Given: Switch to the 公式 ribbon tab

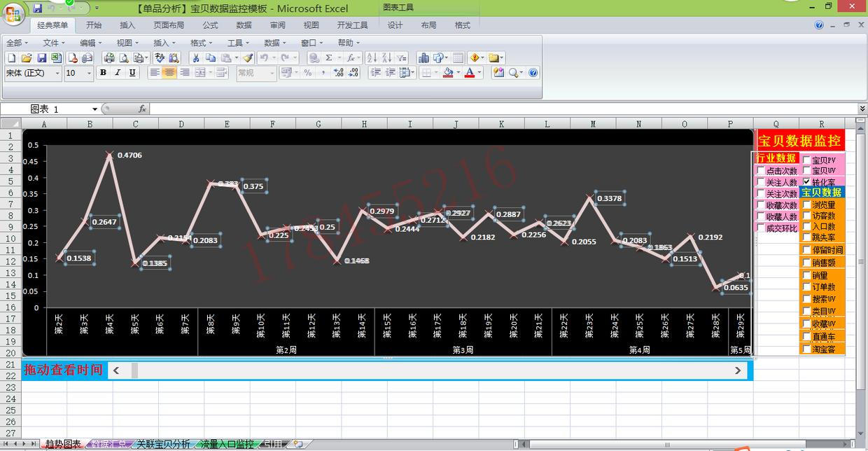Looking at the screenshot, I should 210,25.
